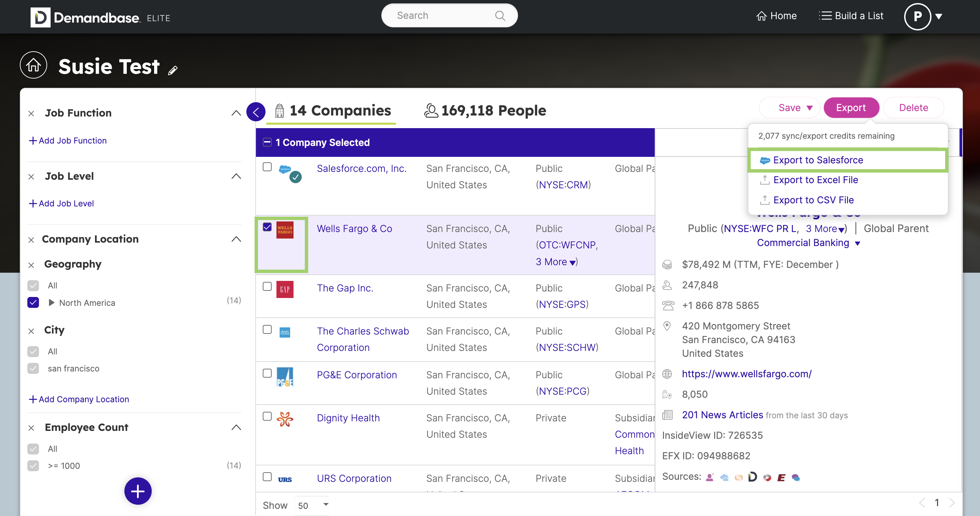The image size is (980, 516).
Task: Collapse filter panel with purple arrow button
Action: click(256, 112)
